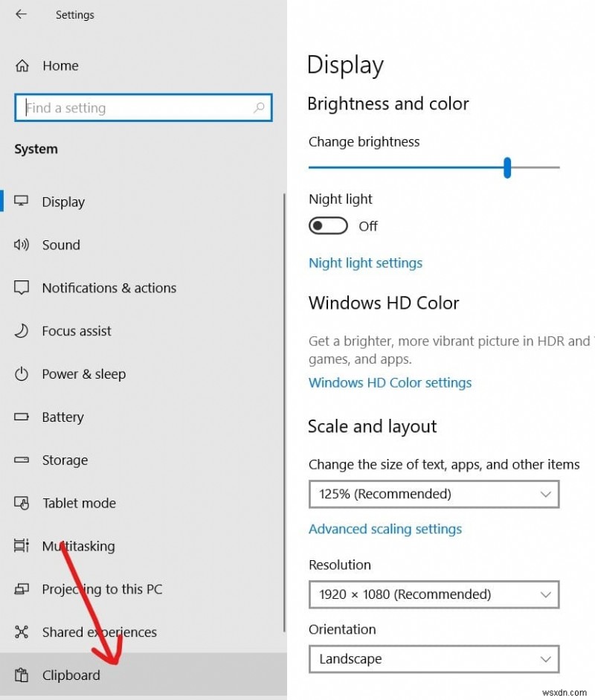595x700 pixels.
Task: Open Night light settings link
Action: [365, 263]
